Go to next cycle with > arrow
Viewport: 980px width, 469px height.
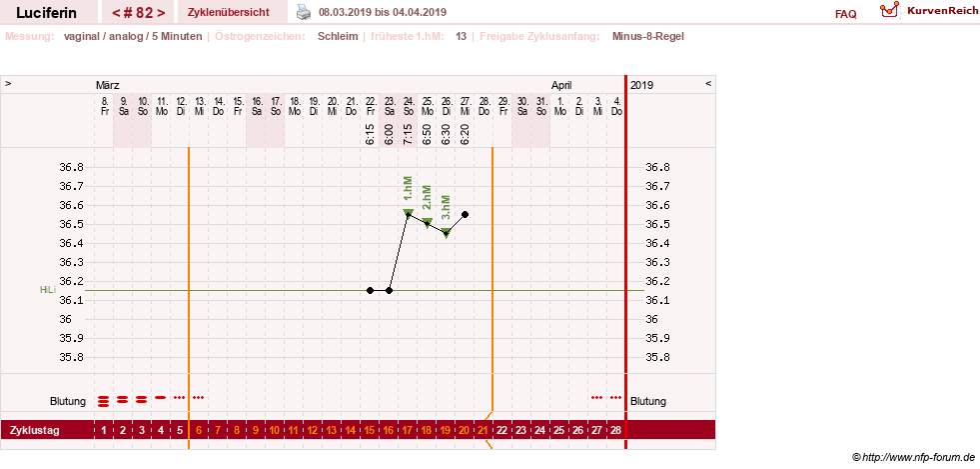(162, 13)
